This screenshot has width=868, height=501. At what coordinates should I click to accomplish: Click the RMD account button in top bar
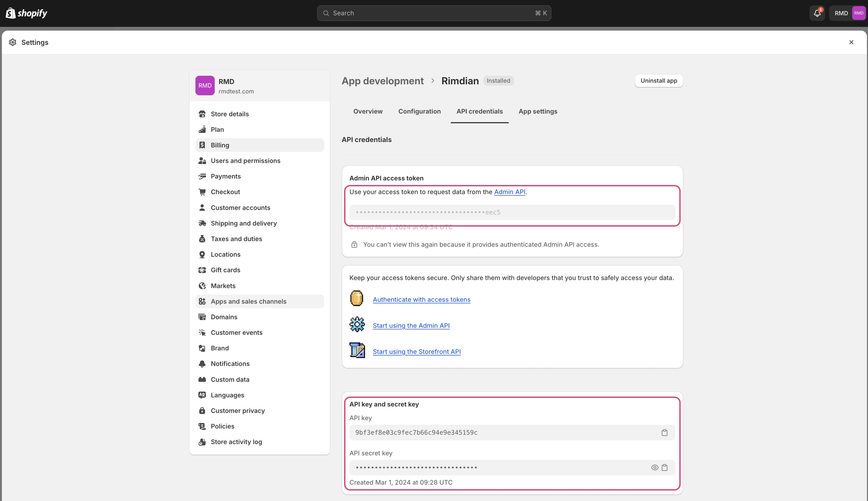tap(848, 13)
